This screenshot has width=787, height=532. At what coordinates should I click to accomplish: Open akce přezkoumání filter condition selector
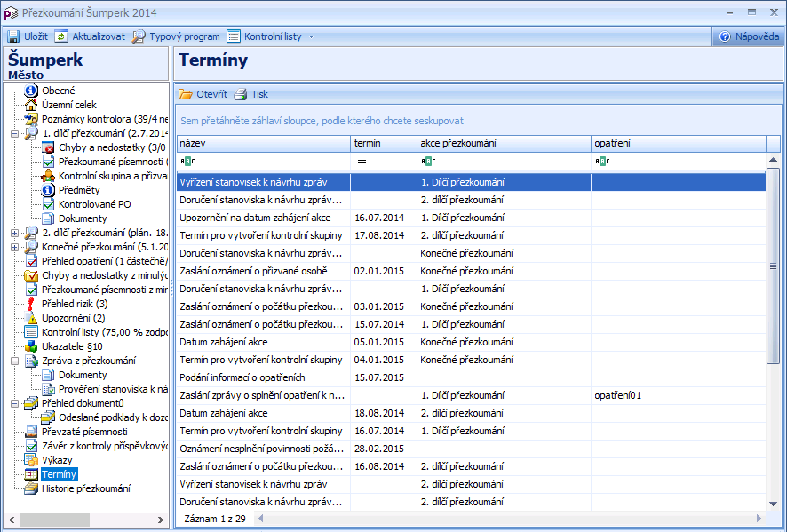click(x=428, y=161)
